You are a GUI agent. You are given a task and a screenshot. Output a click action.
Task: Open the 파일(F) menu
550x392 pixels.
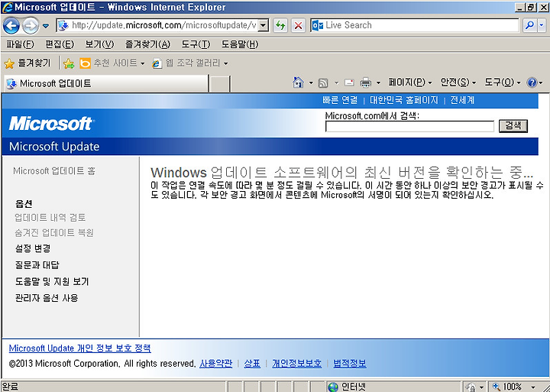[x=20, y=44]
